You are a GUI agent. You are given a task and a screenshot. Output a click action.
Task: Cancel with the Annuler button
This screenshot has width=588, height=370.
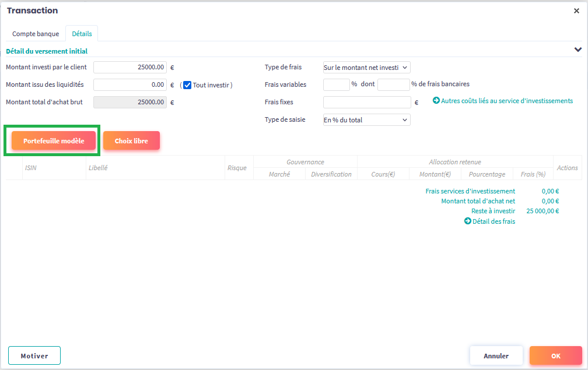(496, 355)
